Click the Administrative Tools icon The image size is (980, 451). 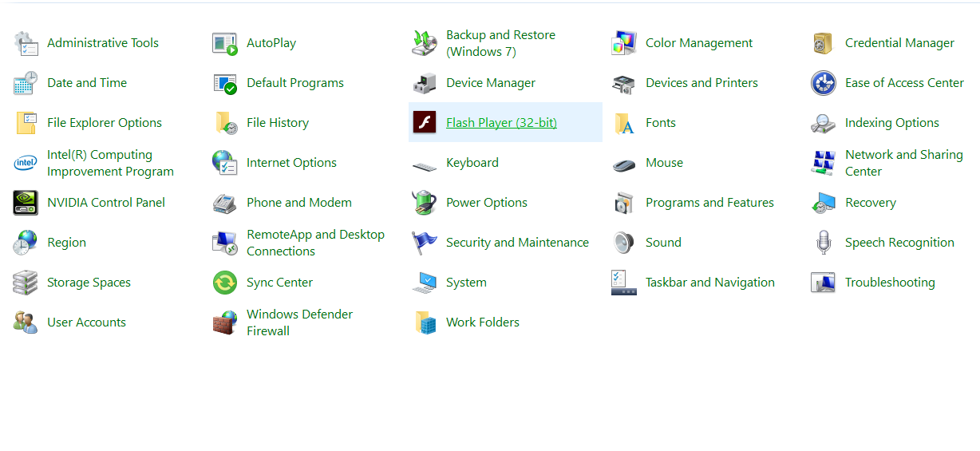[x=26, y=43]
